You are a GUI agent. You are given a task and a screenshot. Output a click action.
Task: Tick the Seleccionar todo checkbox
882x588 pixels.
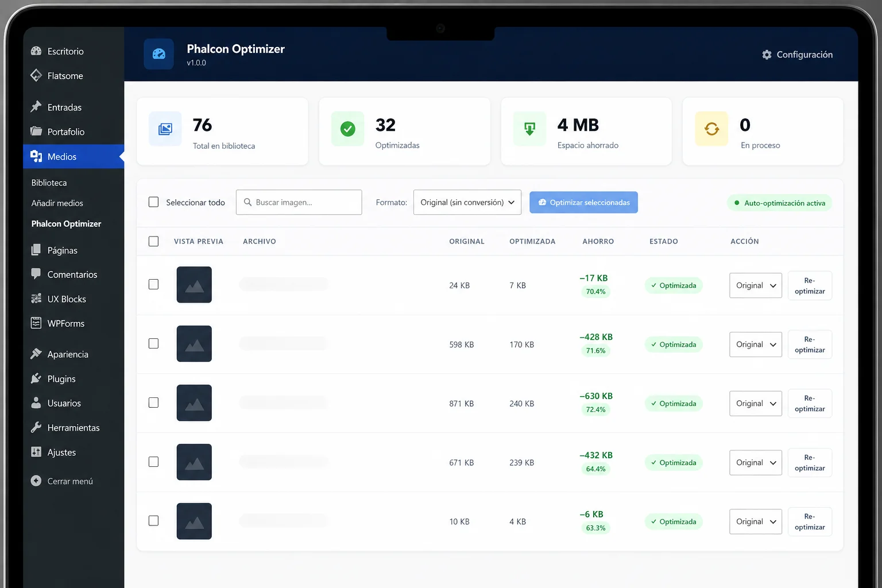153,202
